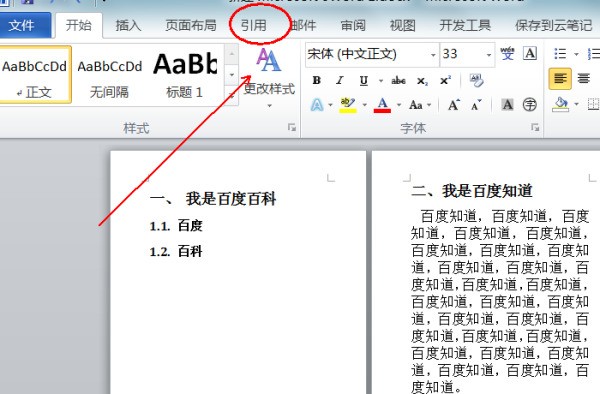Click subheading 1.2. 百科
The image size is (600, 394).
176,252
